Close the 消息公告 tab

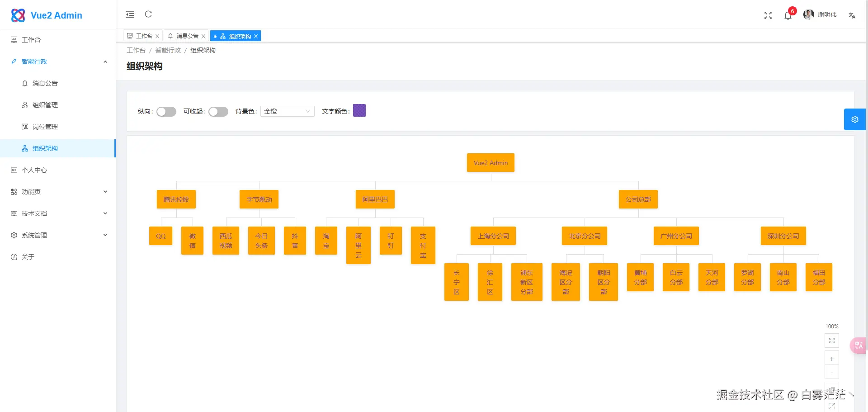(203, 36)
